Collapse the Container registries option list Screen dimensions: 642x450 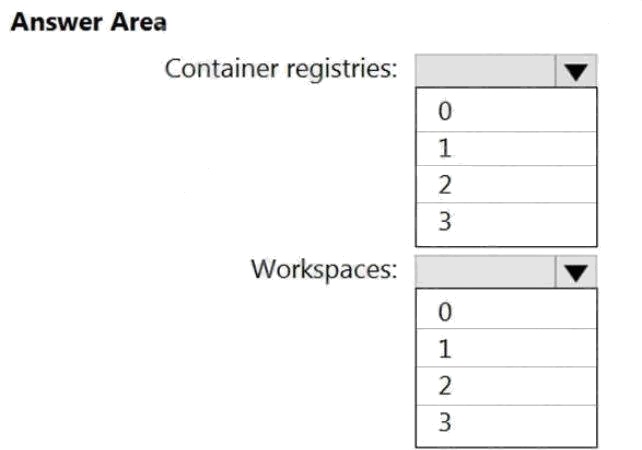[x=574, y=71]
